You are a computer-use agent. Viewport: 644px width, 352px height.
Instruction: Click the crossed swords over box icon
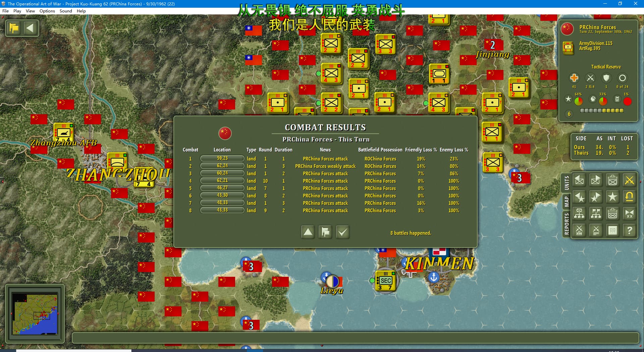click(579, 230)
